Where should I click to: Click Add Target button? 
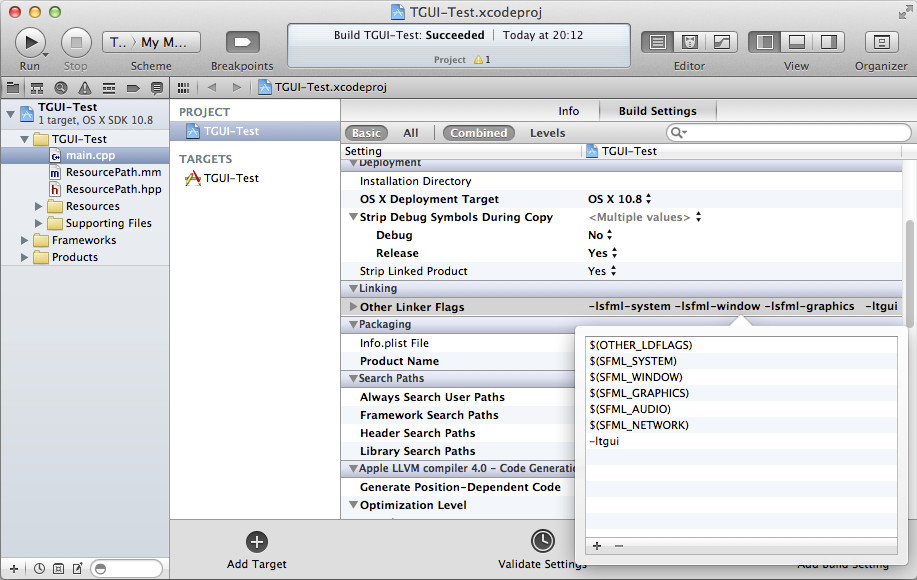(257, 550)
